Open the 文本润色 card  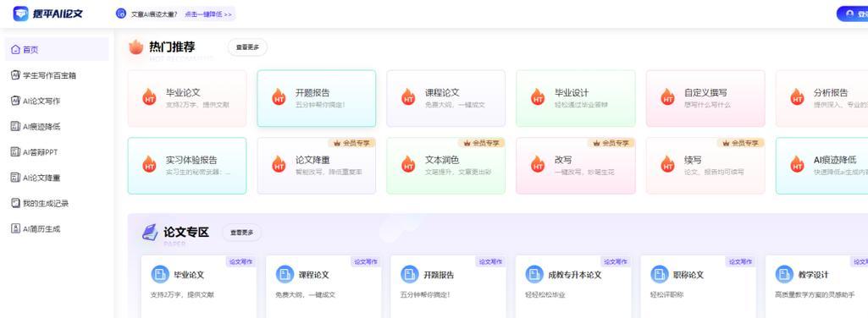click(446, 166)
